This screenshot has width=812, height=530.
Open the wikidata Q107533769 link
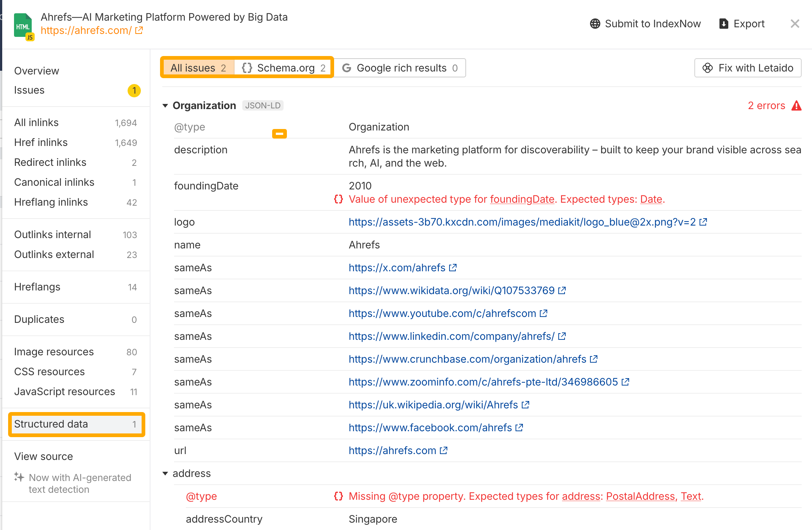(451, 290)
